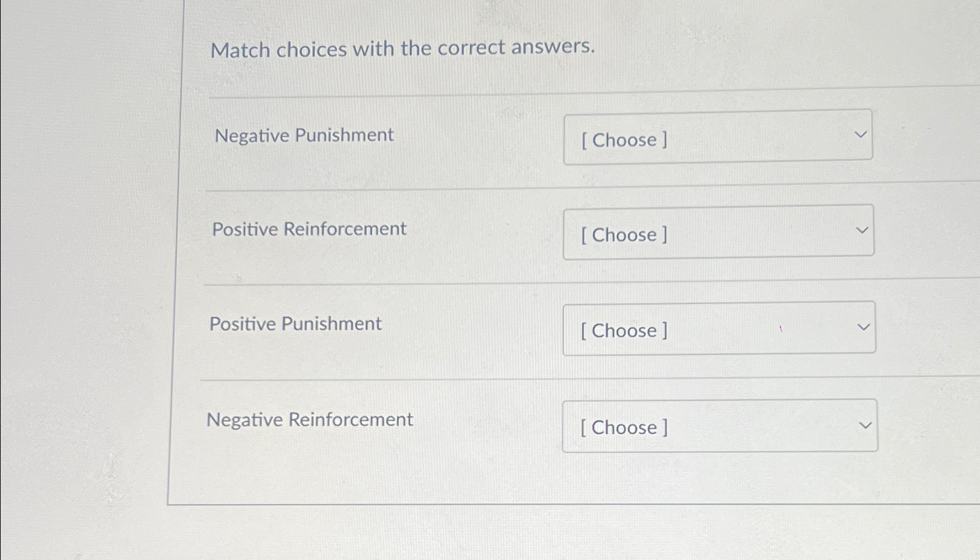This screenshot has height=560, width=980.
Task: Click the chevron beside Negative Punishment's Choose box
Action: pos(862,134)
